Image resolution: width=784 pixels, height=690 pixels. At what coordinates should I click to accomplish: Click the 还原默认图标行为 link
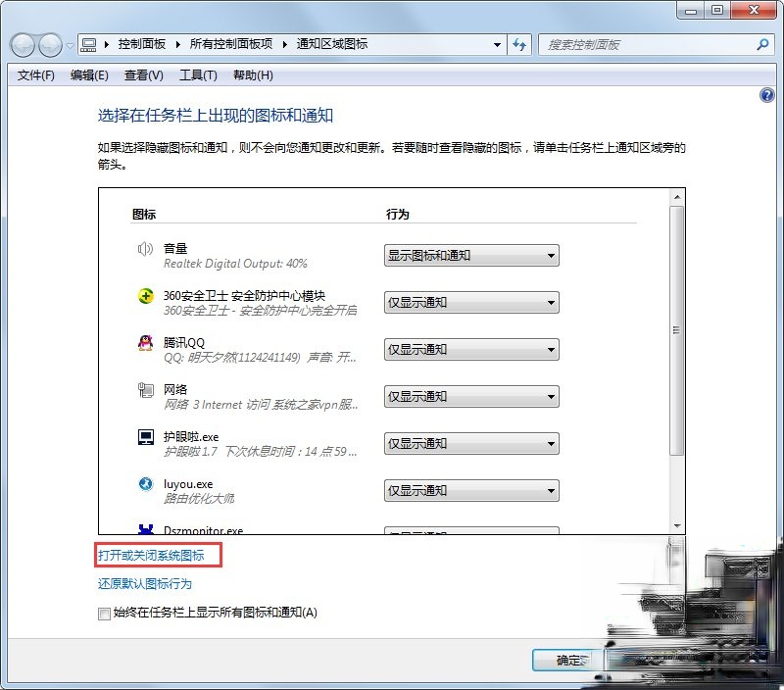[144, 584]
